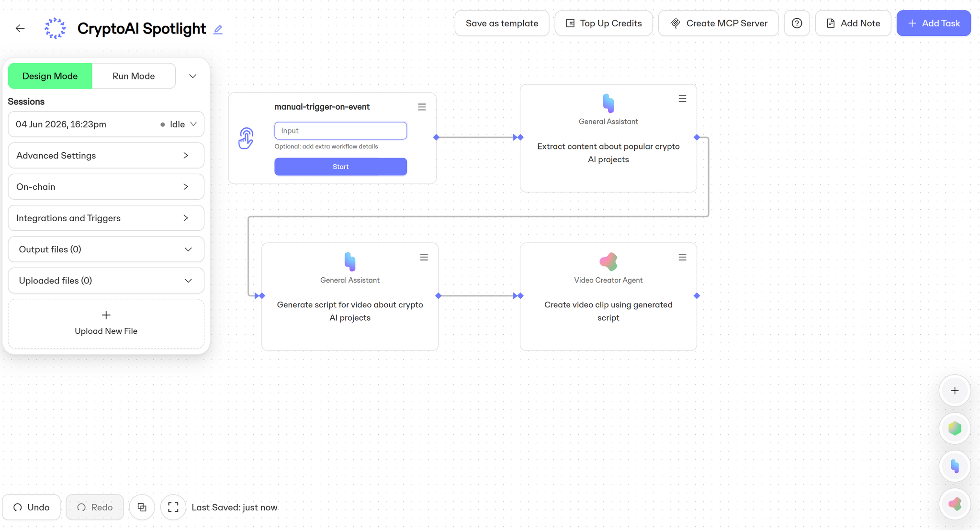Switch to Run Mode
Viewport: 980px width, 530px height.
[x=134, y=76]
